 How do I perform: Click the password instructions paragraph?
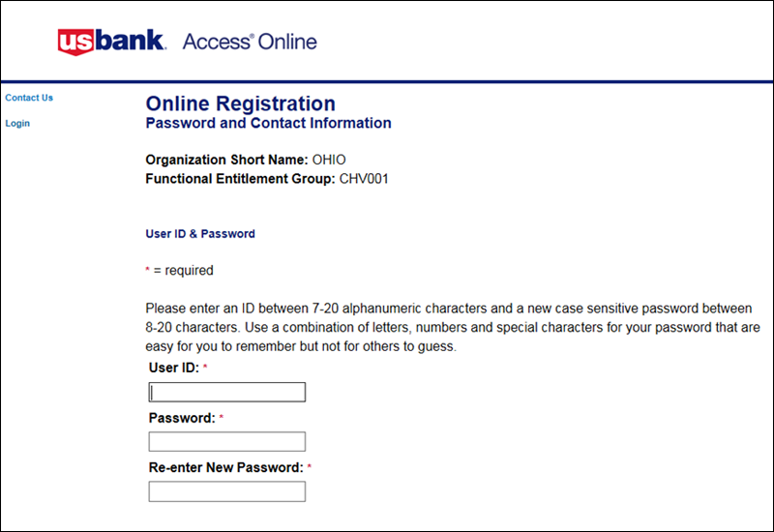(451, 327)
